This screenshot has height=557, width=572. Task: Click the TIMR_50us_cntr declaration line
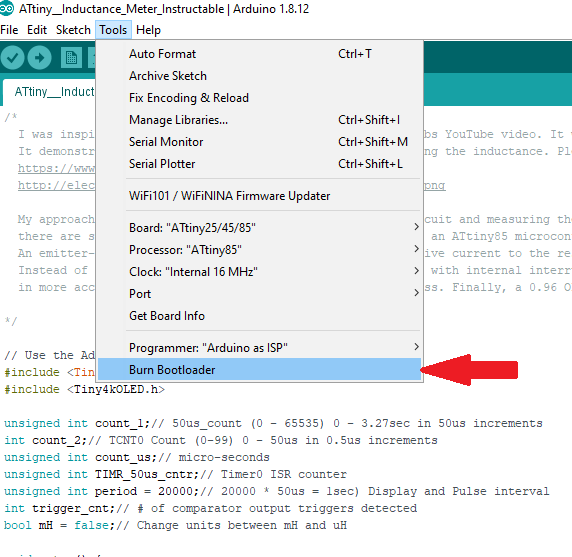point(175,474)
